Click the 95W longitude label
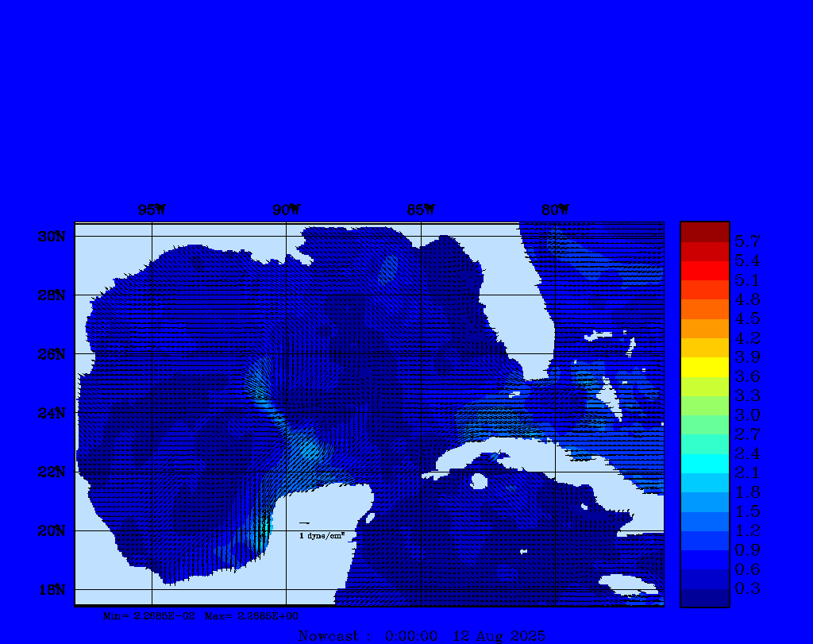The width and height of the screenshot is (813, 644). [152, 210]
